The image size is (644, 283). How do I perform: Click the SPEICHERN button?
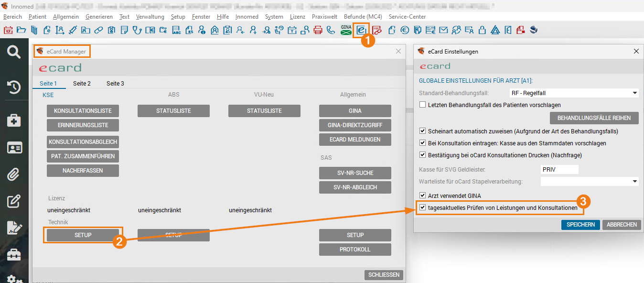580,225
